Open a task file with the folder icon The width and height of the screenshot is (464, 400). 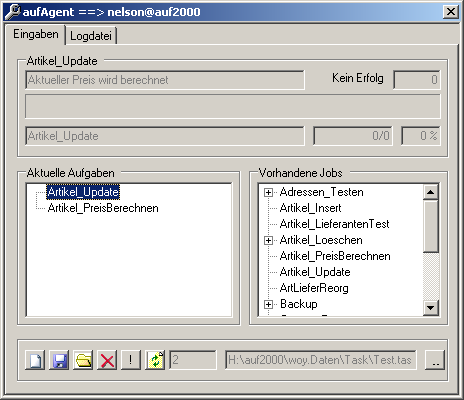(x=83, y=360)
